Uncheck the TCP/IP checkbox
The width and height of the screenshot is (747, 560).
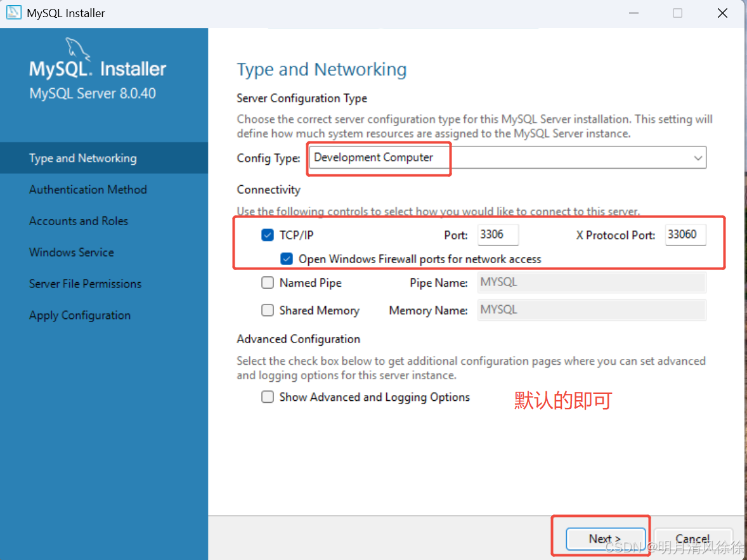tap(268, 235)
